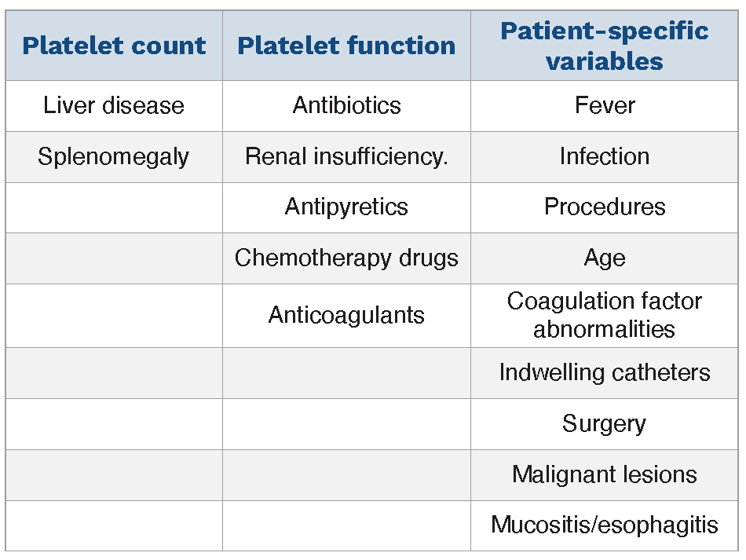
Task: Click the Fever cell
Action: (x=604, y=105)
